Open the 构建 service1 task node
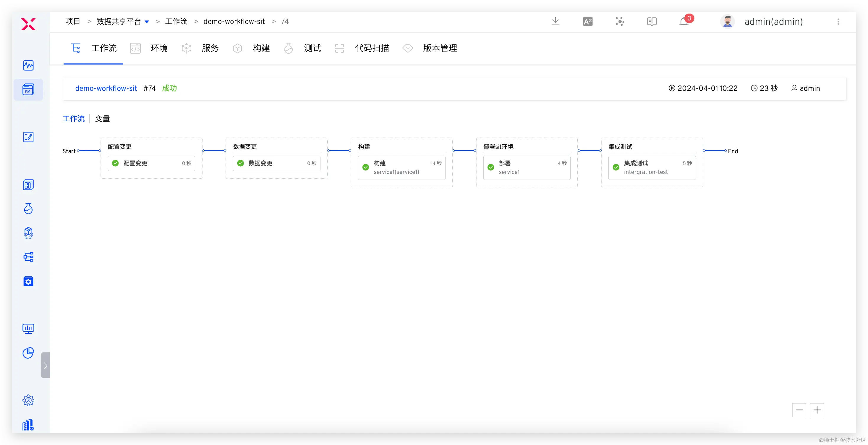Image resolution: width=868 pixels, height=445 pixels. [x=401, y=167]
